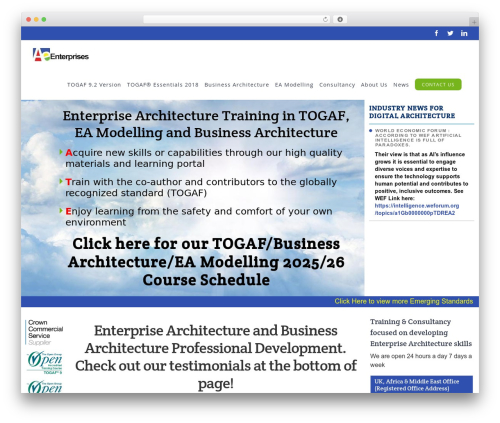Click the Enterprise Architecture Training banner heading
500x423 pixels.
[x=206, y=124]
